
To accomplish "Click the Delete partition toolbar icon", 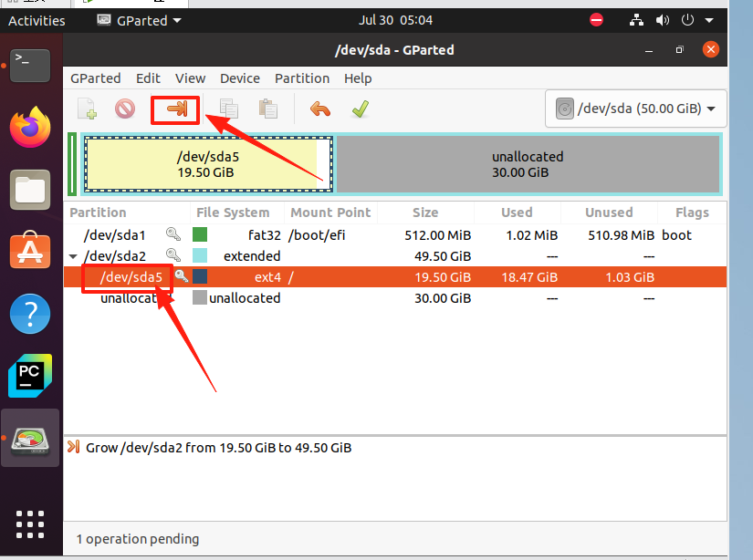I will [125, 109].
